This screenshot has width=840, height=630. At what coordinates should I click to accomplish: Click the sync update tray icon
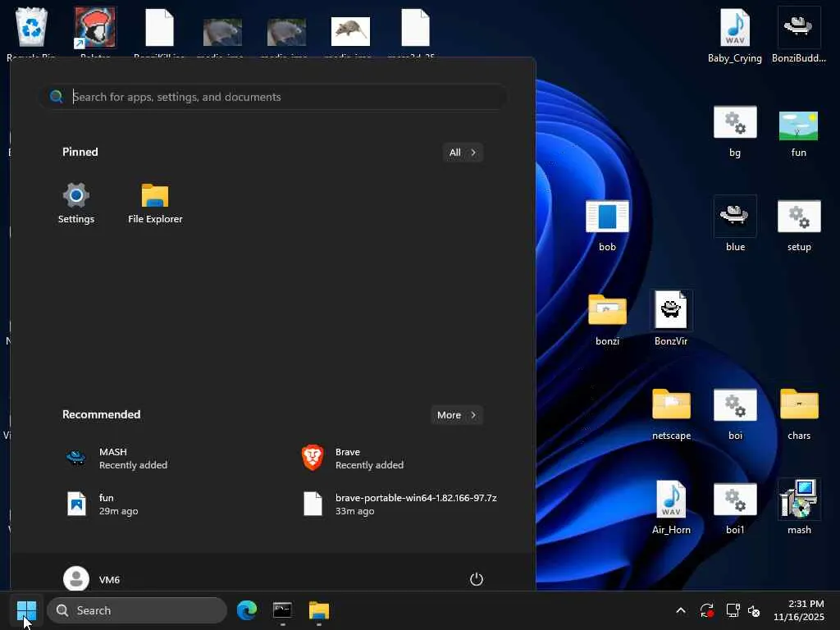706,610
